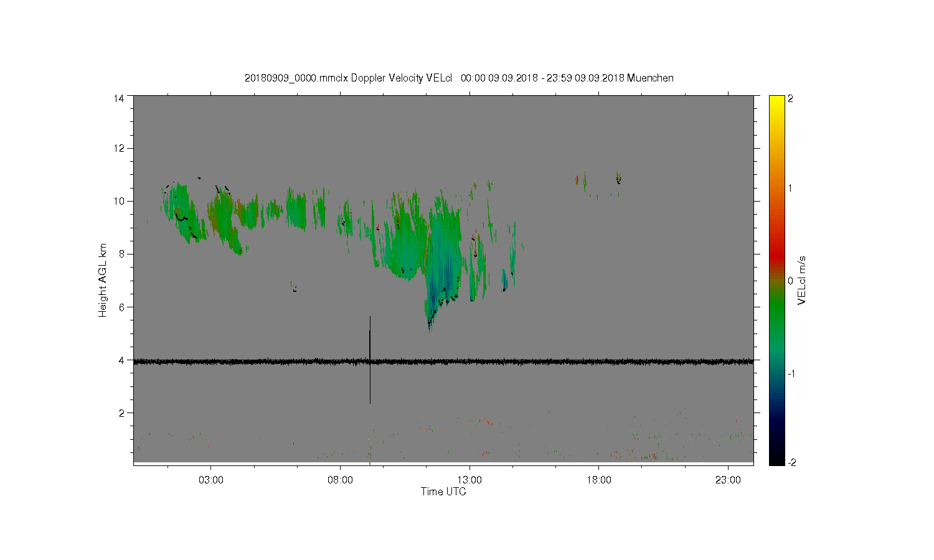Select the 08:00 time tick label
Screen dimensions: 934x560
(340, 480)
